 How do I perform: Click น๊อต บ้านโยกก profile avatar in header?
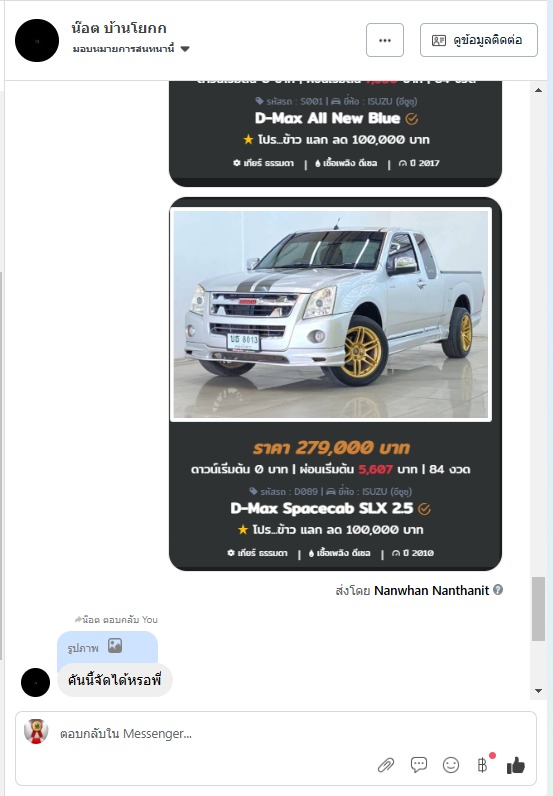click(x=37, y=41)
